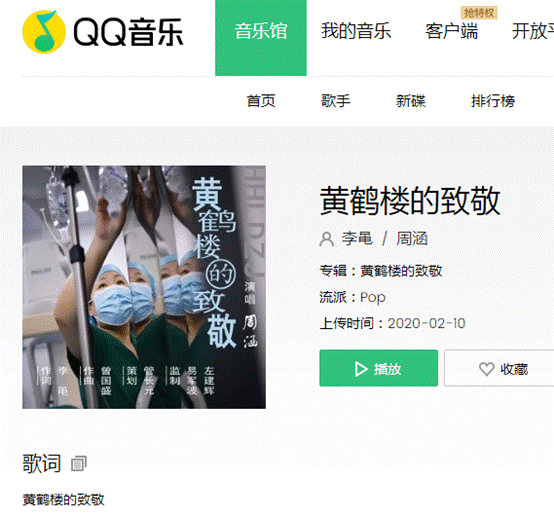The height and width of the screenshot is (517, 554).
Task: Click the green 播放 button
Action: 378,368
